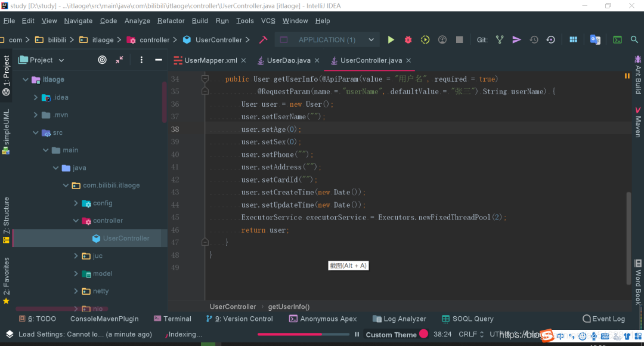Toggle the 1: Project tool window

tap(6, 76)
